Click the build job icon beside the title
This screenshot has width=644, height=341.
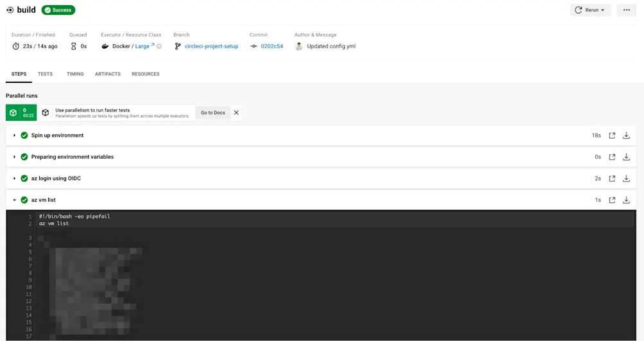pyautogui.click(x=10, y=10)
